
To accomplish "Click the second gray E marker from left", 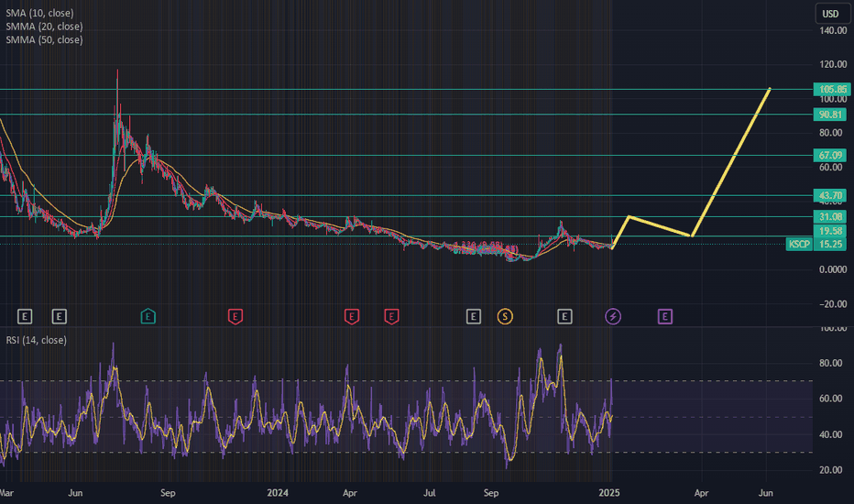I will pos(60,316).
